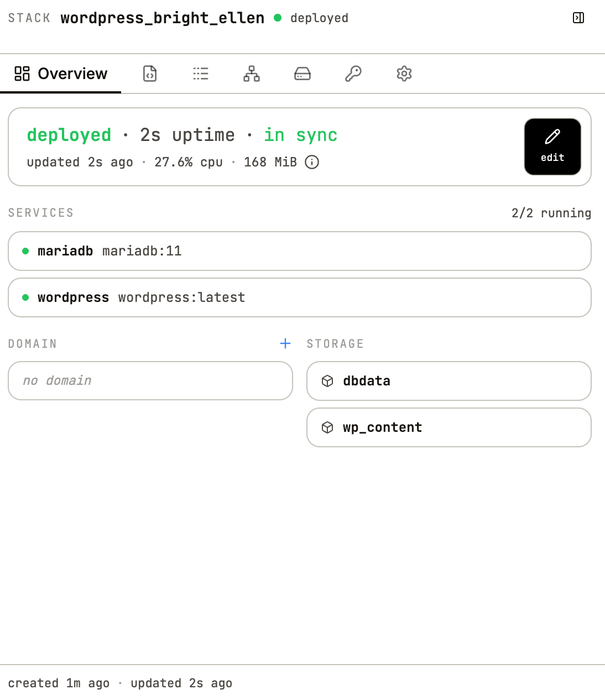Click the 'mariadb:11' image tag
Screen dimensions: 605x700
click(x=142, y=251)
